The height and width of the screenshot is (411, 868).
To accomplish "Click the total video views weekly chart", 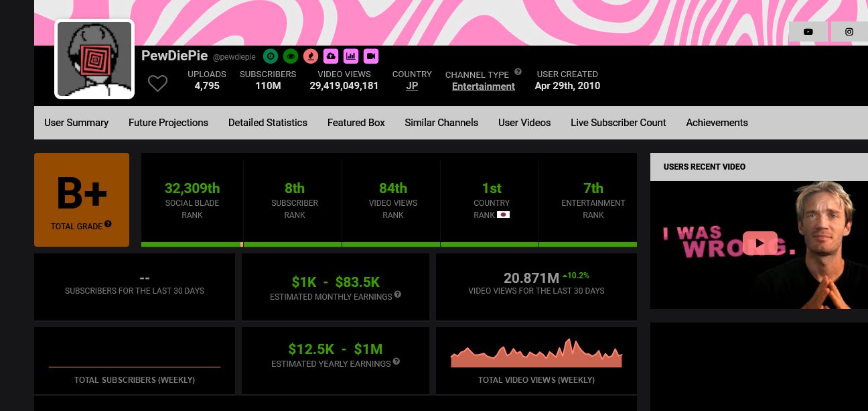I will coord(536,353).
